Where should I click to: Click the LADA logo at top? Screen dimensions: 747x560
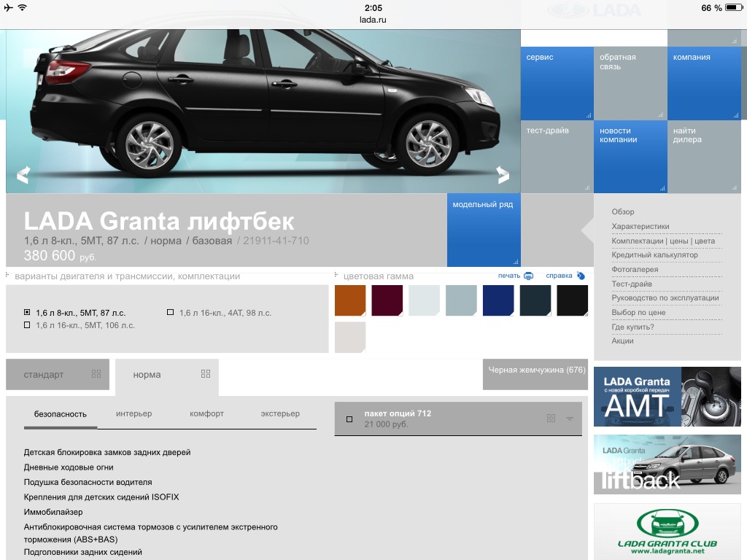pos(594,11)
